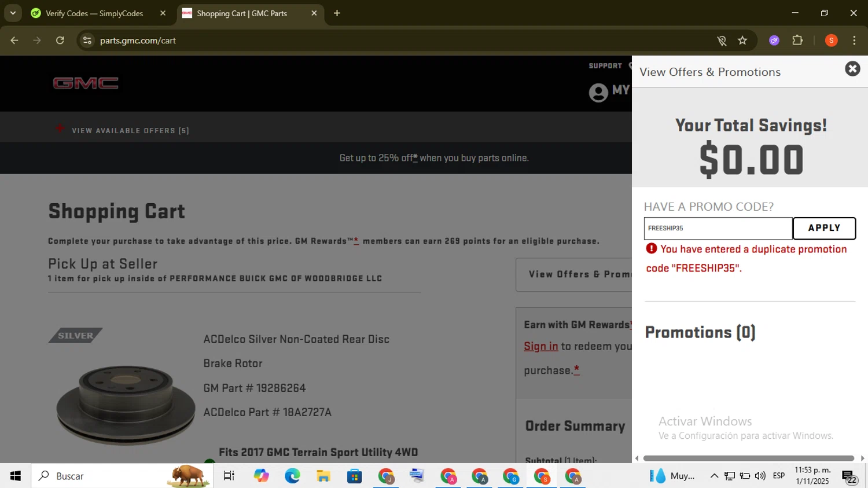Click the taskbar Buscar search box
The image size is (868, 488).
coord(122,476)
